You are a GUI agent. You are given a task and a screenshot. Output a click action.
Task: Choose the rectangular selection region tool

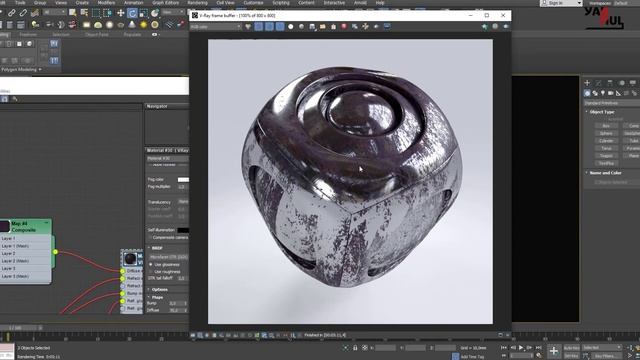[96, 13]
